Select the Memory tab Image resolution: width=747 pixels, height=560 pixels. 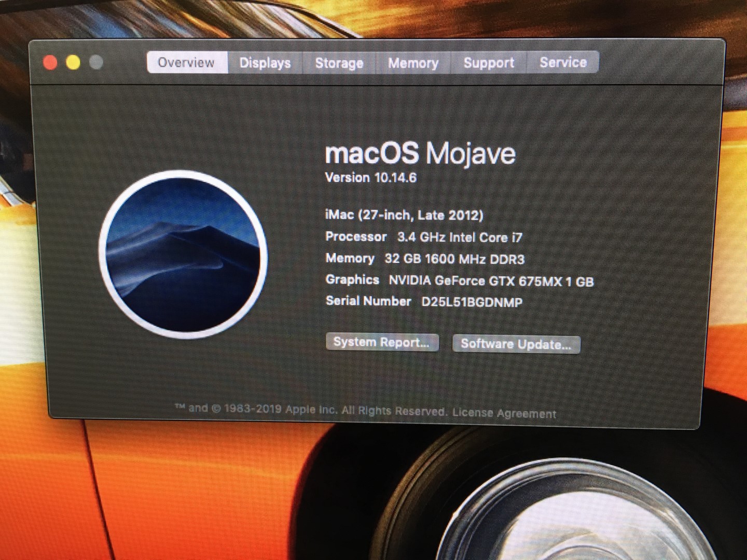coord(413,63)
